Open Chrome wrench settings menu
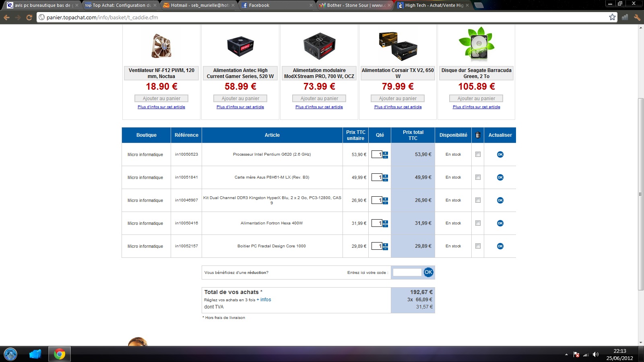The image size is (644, 362). click(637, 17)
